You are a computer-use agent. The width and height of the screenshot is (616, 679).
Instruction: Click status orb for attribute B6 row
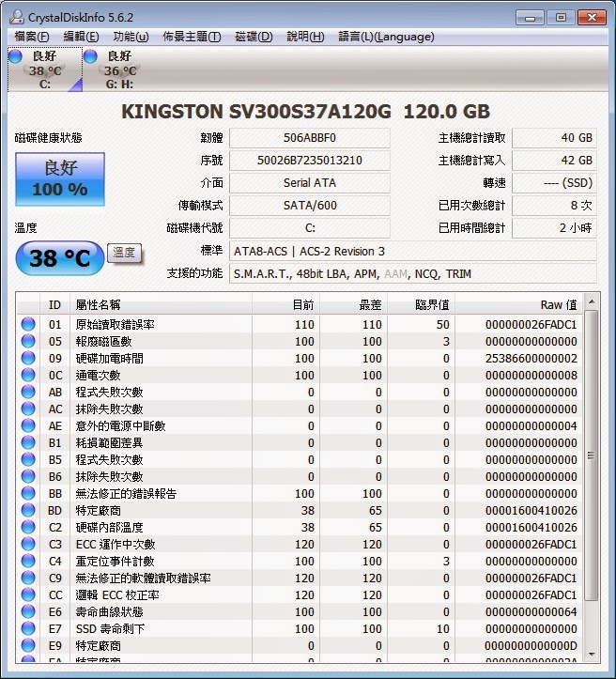point(28,476)
